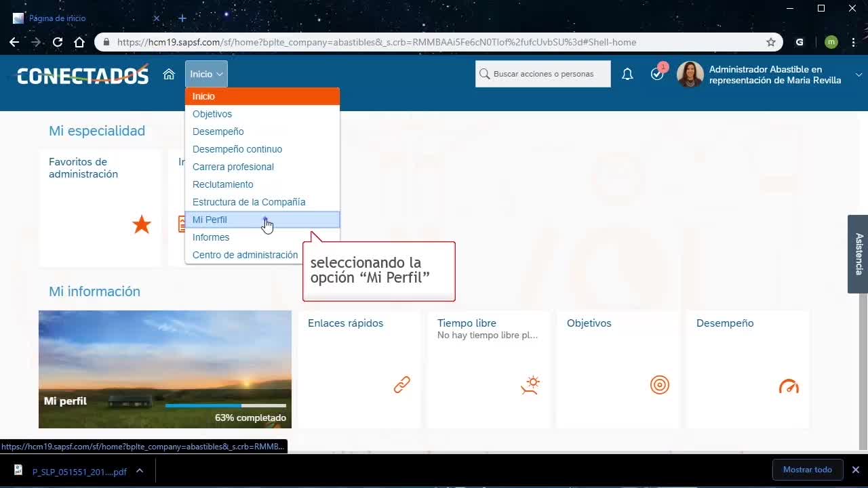868x488 pixels.
Task: Click the sun icon on Tiempo libre tile
Action: (x=530, y=385)
